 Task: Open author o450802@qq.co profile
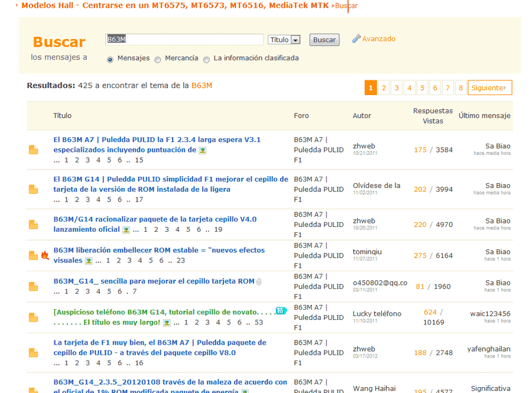380,283
